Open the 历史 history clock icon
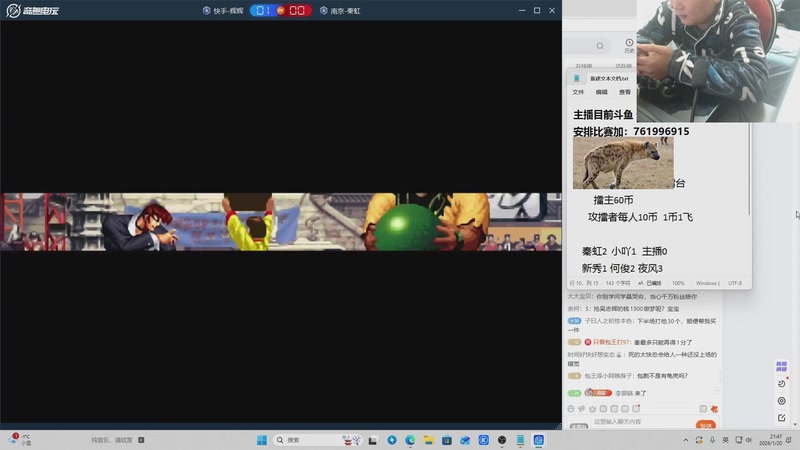The height and width of the screenshot is (450, 800). [x=629, y=45]
